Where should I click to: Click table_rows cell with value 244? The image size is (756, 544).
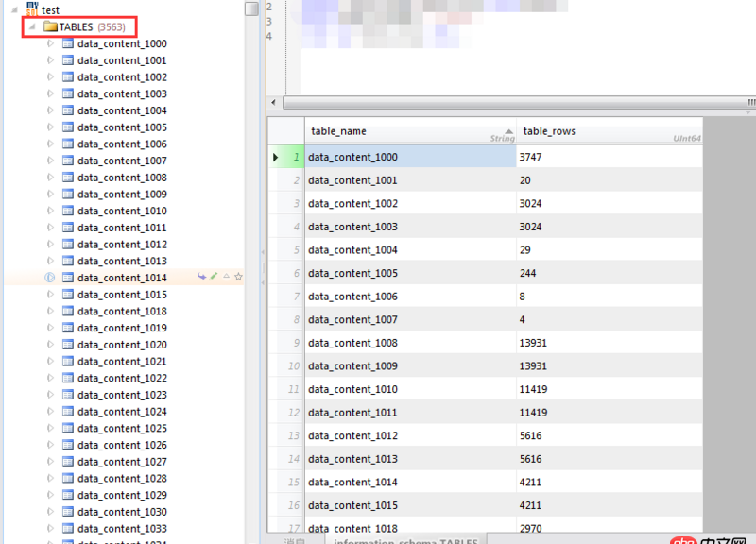pos(610,273)
